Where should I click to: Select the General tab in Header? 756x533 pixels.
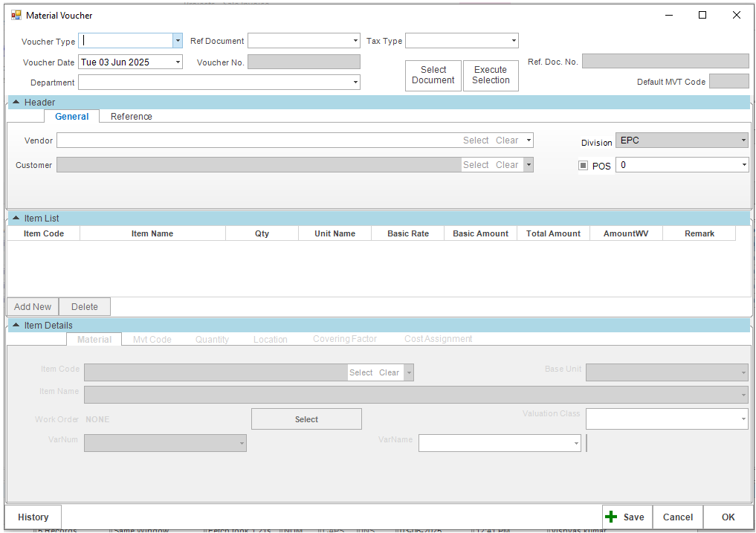click(x=72, y=117)
